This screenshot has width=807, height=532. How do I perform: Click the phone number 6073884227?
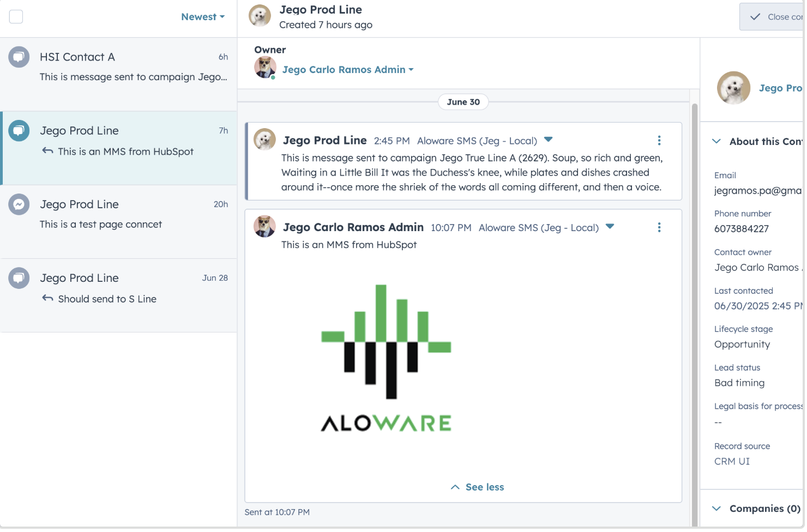coord(742,229)
